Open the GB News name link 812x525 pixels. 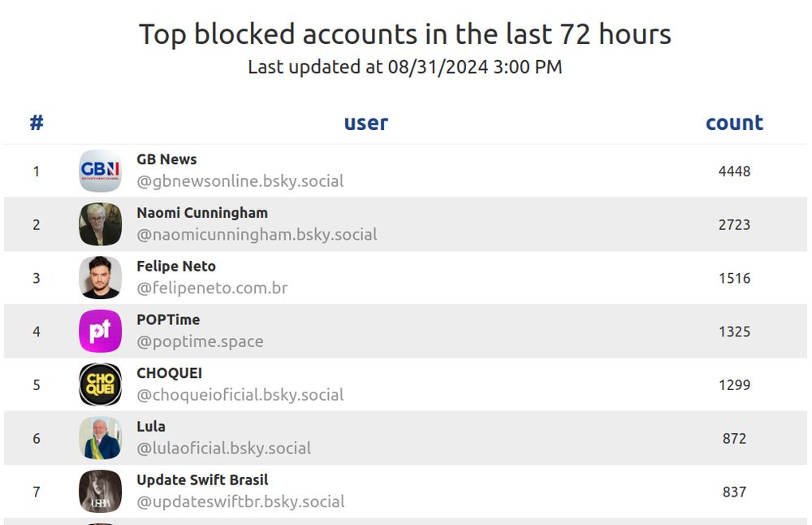[166, 159]
